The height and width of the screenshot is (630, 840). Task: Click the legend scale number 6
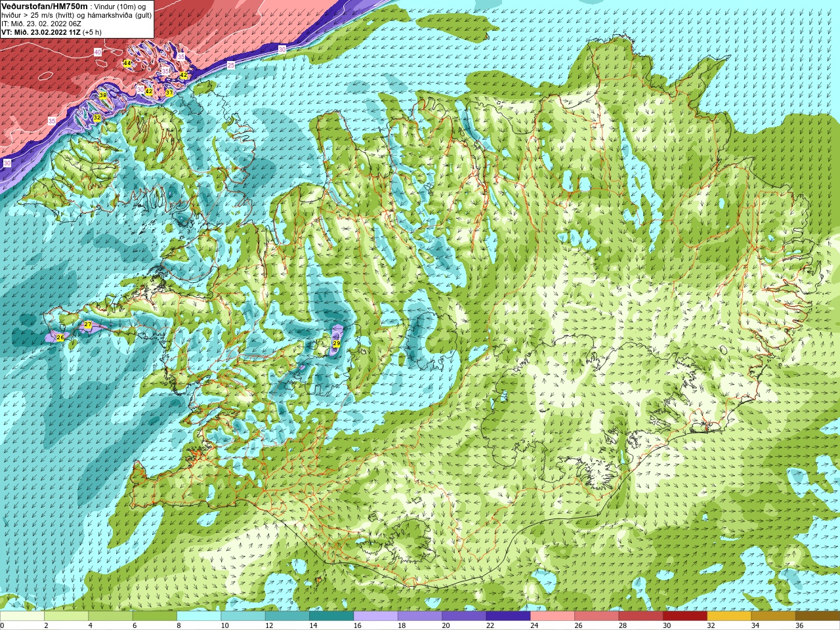(x=135, y=625)
